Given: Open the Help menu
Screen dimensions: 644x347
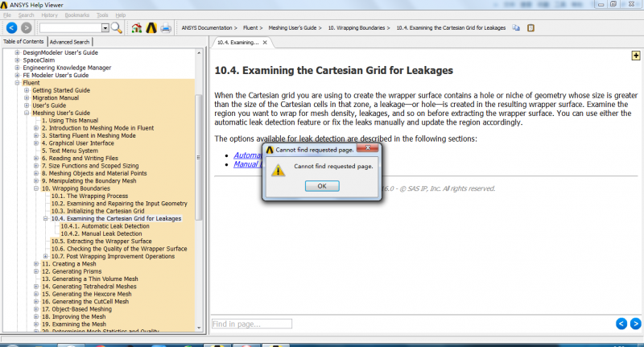Looking at the screenshot, I should [120, 15].
